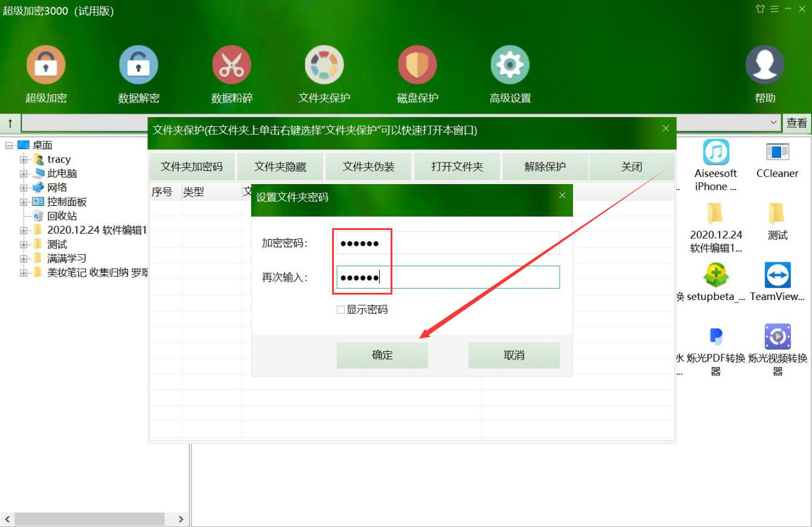Click the 关闭 button in 文件夹保护 toolbar

631,167
